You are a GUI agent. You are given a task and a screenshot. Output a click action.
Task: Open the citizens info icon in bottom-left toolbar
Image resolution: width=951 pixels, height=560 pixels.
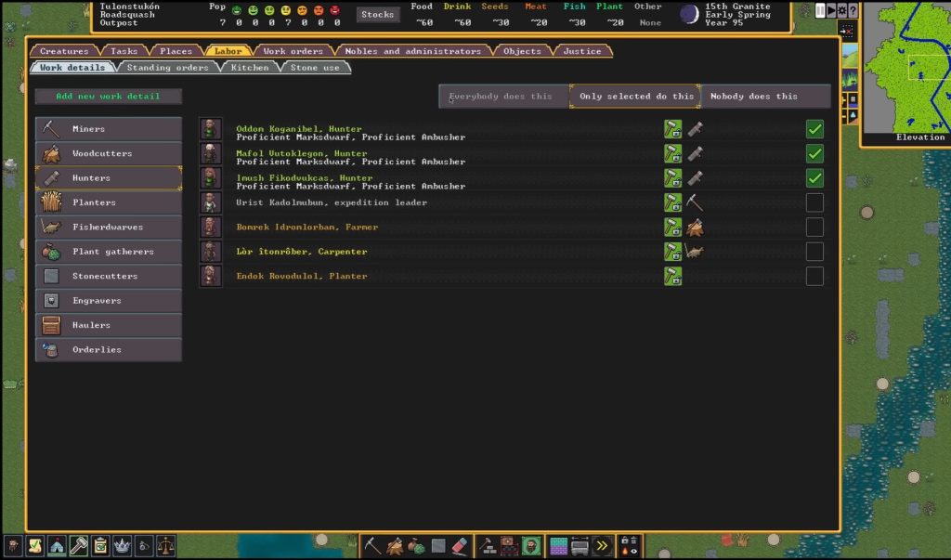(x=13, y=545)
